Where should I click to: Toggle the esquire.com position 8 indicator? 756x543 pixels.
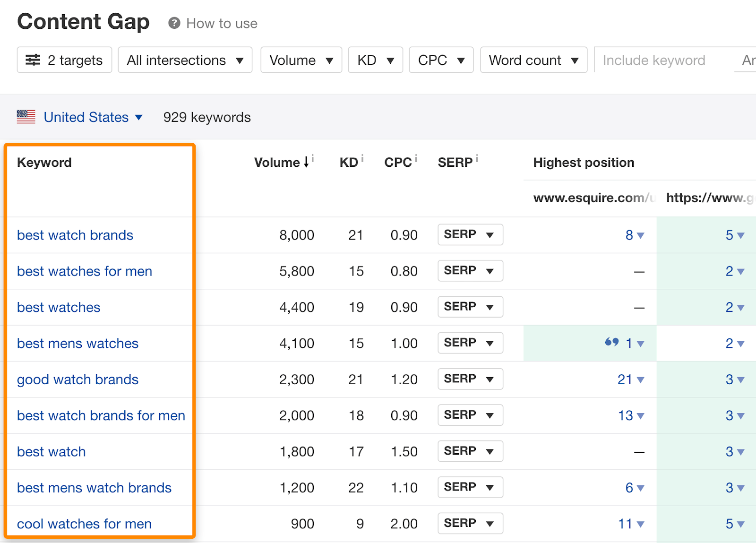[x=633, y=235]
